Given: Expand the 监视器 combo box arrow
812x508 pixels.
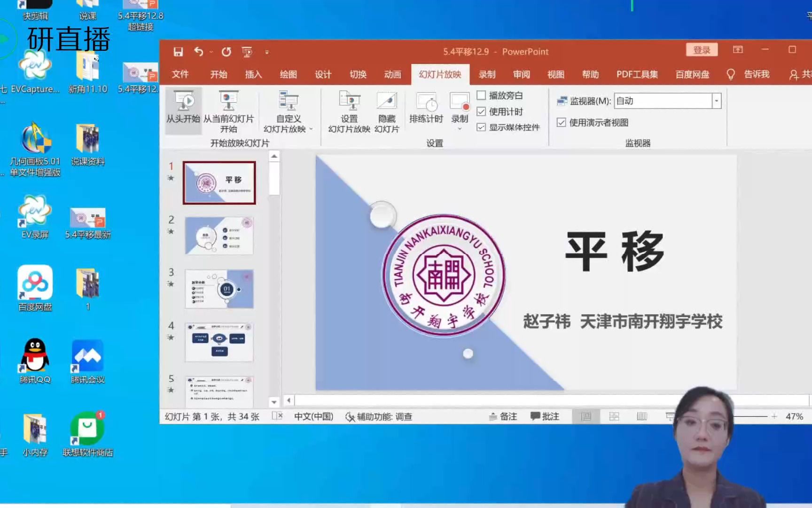Looking at the screenshot, I should (716, 101).
